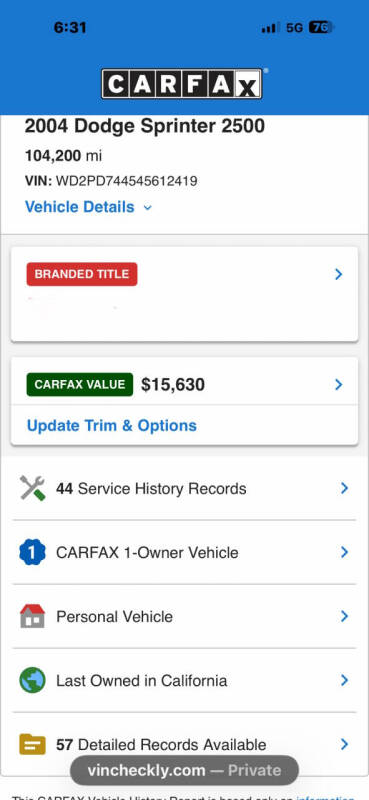Image resolution: width=369 pixels, height=800 pixels.
Task: Expand Service History Records arrow
Action: tap(345, 488)
